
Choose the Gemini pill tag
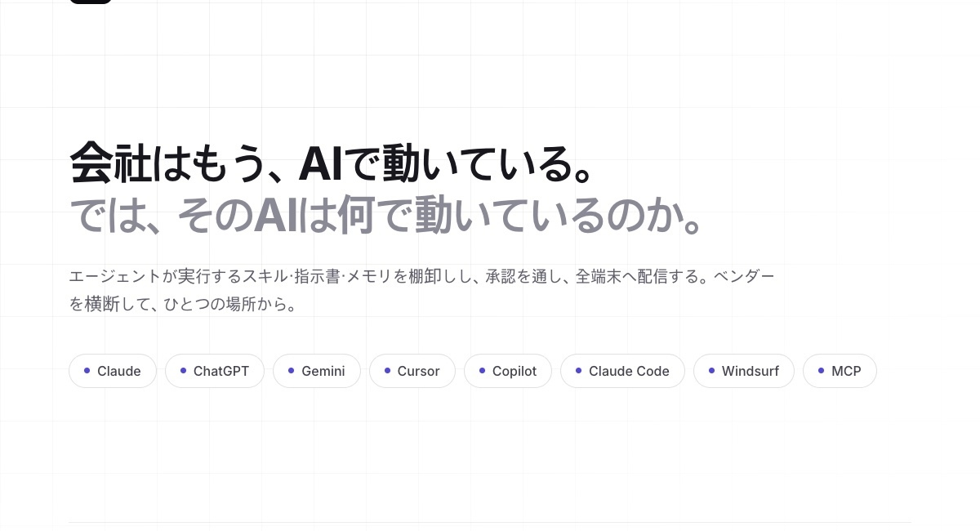tap(317, 371)
